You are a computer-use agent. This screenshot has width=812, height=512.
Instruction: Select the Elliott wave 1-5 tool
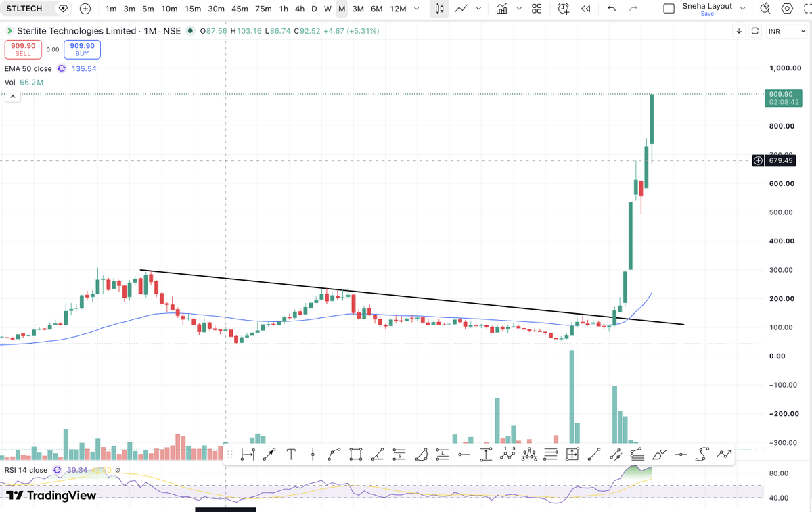pyautogui.click(x=507, y=455)
